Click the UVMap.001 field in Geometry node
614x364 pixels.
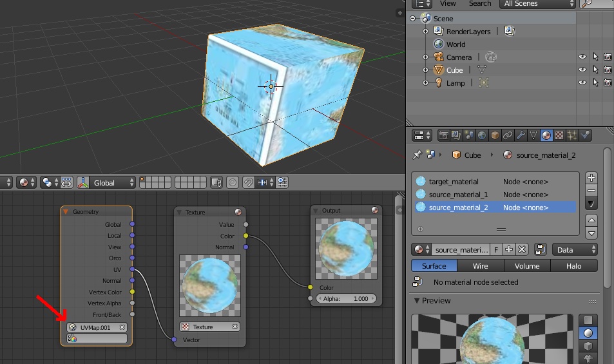tap(97, 327)
